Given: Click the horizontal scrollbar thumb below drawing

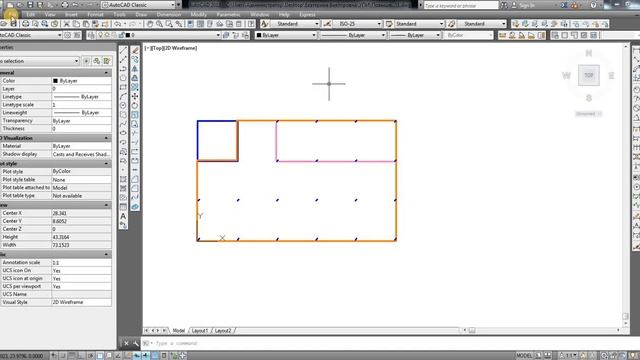Looking at the screenshot, I should (x=472, y=331).
